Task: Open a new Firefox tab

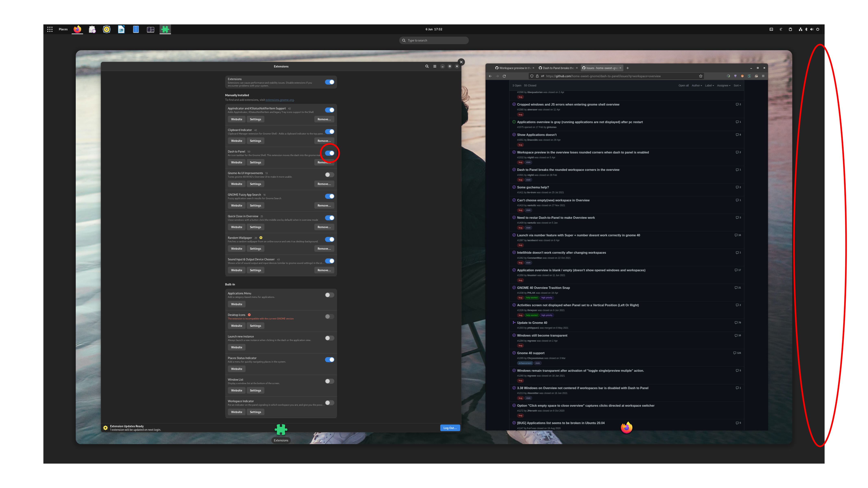Action: coord(627,68)
